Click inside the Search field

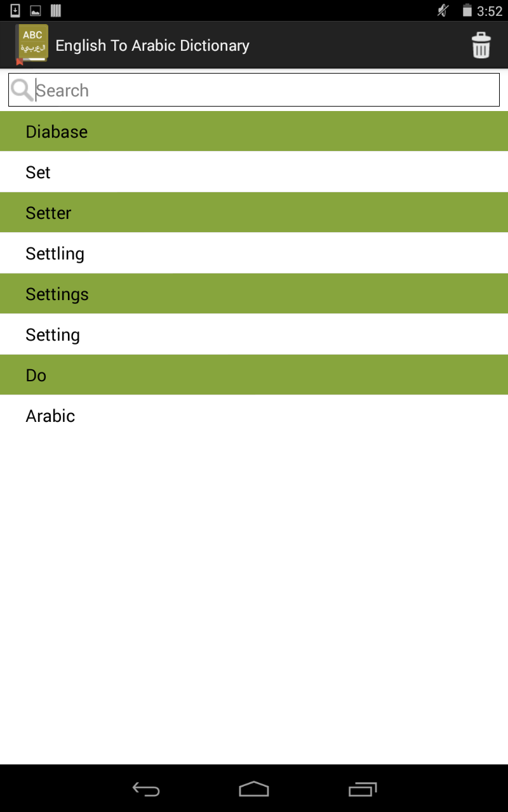click(254, 89)
